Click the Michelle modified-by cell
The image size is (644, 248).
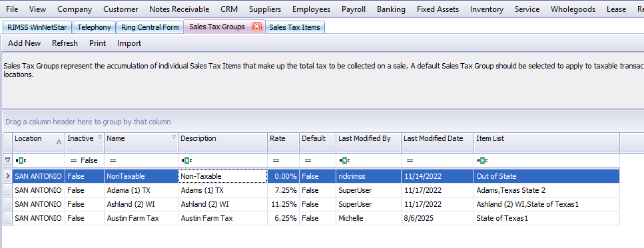tap(368, 218)
